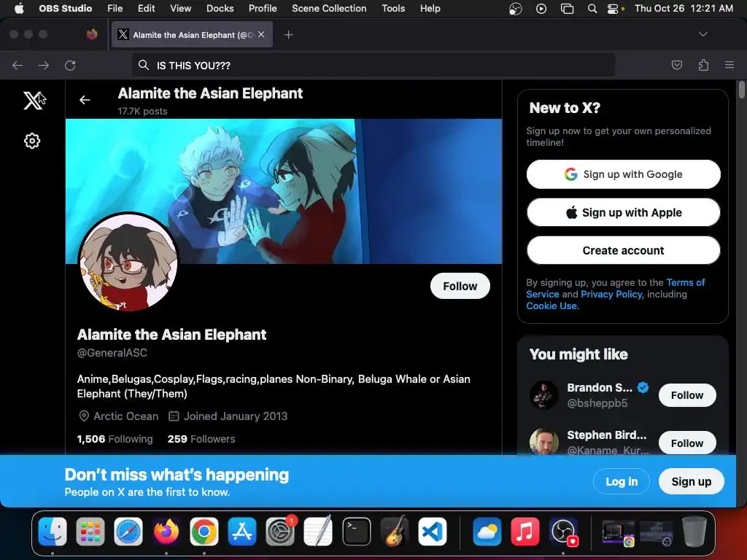Open the Weather app from the dock
The width and height of the screenshot is (747, 560).
click(487, 532)
